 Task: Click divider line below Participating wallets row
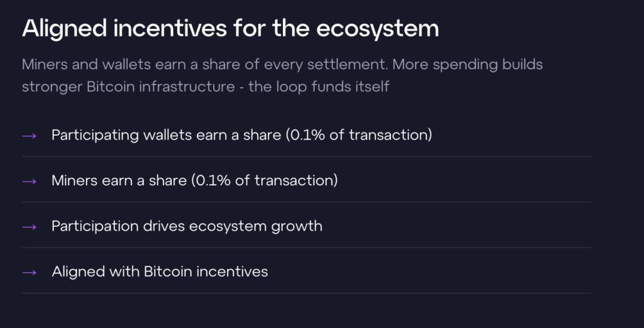(x=306, y=156)
